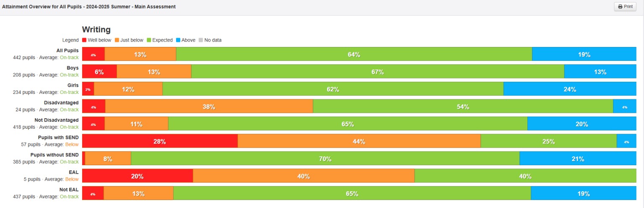Click the red Well below legend swatch
The height and width of the screenshot is (208, 644).
[84, 40]
